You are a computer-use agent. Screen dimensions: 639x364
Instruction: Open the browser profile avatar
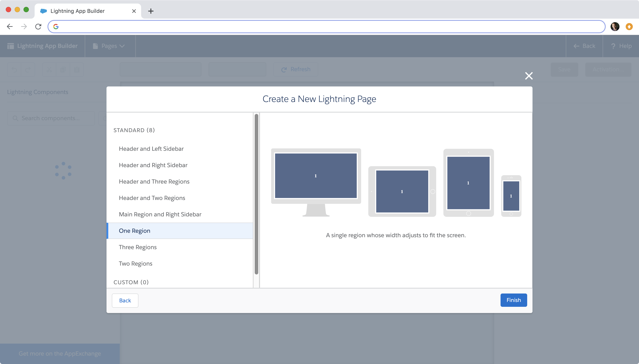tap(615, 27)
